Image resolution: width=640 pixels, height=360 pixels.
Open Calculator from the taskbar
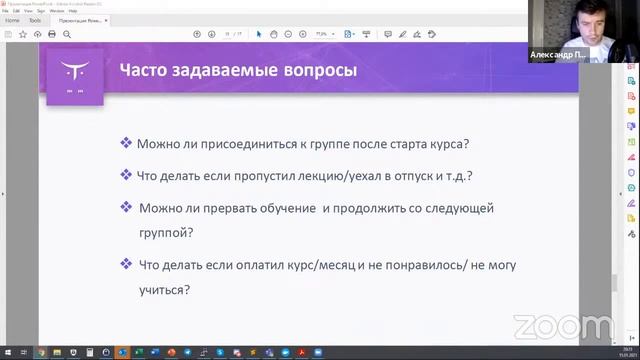(x=90, y=352)
